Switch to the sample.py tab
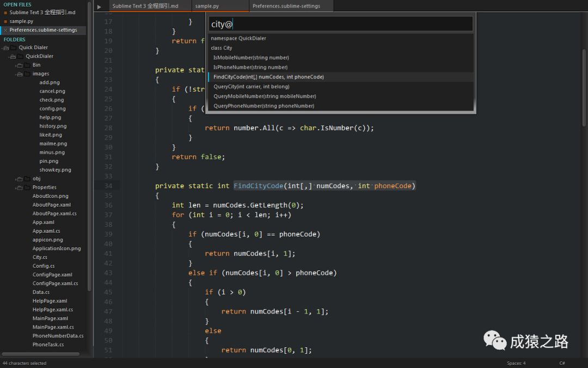588x368 pixels. click(220, 6)
